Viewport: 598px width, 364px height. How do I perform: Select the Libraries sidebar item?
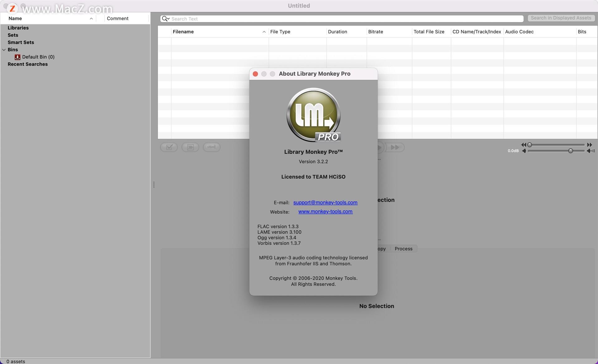(18, 27)
